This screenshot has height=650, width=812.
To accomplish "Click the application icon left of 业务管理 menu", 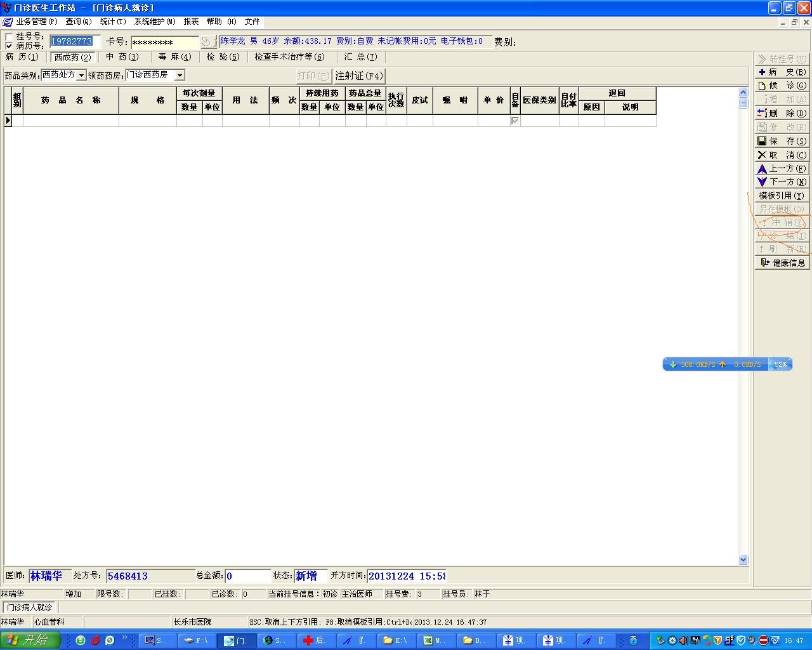I will 7,22.
